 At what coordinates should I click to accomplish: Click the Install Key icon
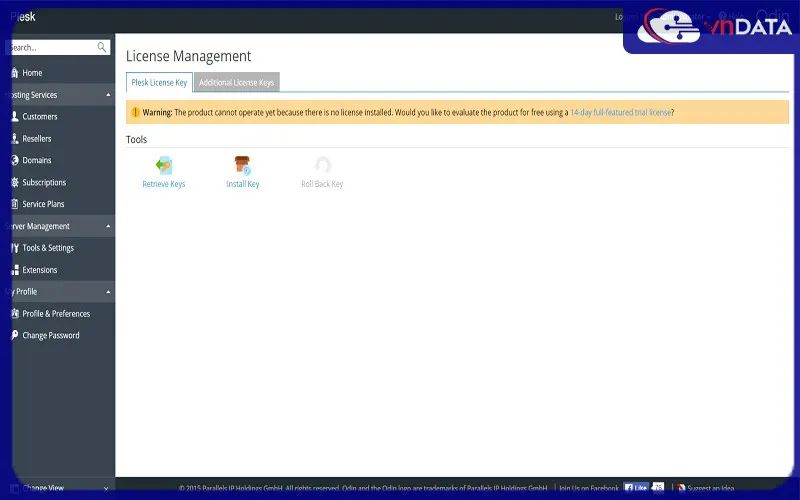pyautogui.click(x=242, y=165)
